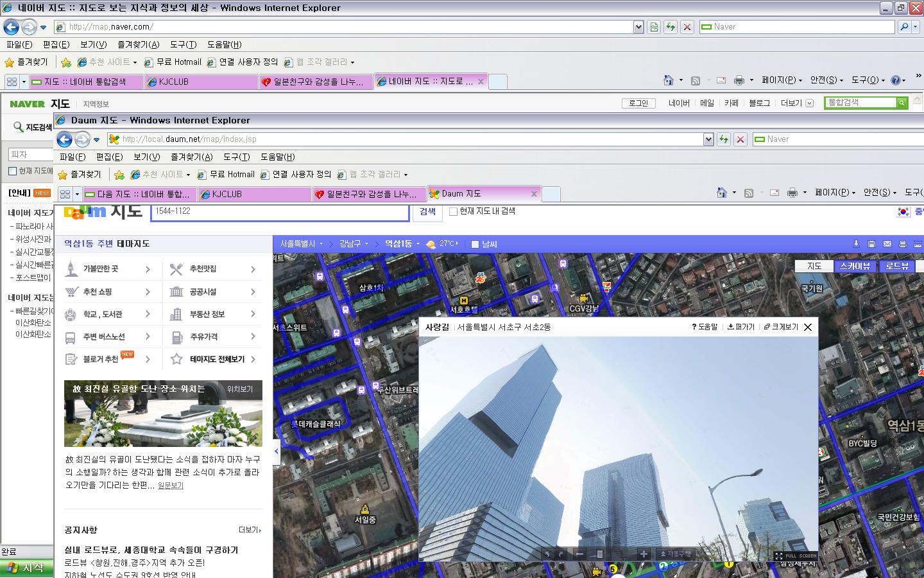This screenshot has height=578, width=924.
Task: Switch map to 스카이뷰 mode
Action: 855,266
